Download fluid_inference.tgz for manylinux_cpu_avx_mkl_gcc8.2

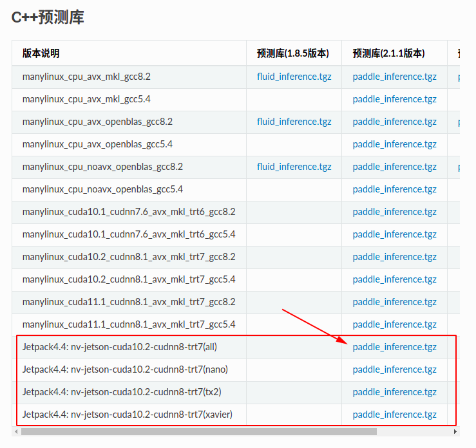pyautogui.click(x=294, y=77)
